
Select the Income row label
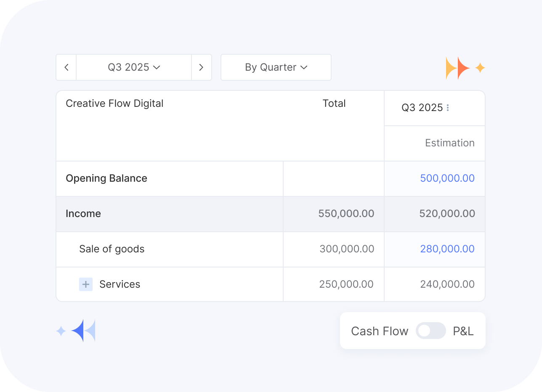point(83,214)
